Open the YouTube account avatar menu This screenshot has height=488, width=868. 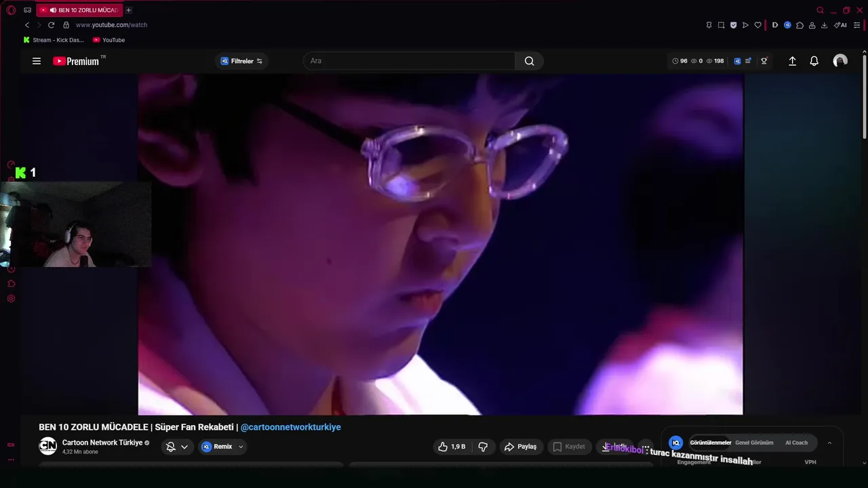(x=840, y=61)
